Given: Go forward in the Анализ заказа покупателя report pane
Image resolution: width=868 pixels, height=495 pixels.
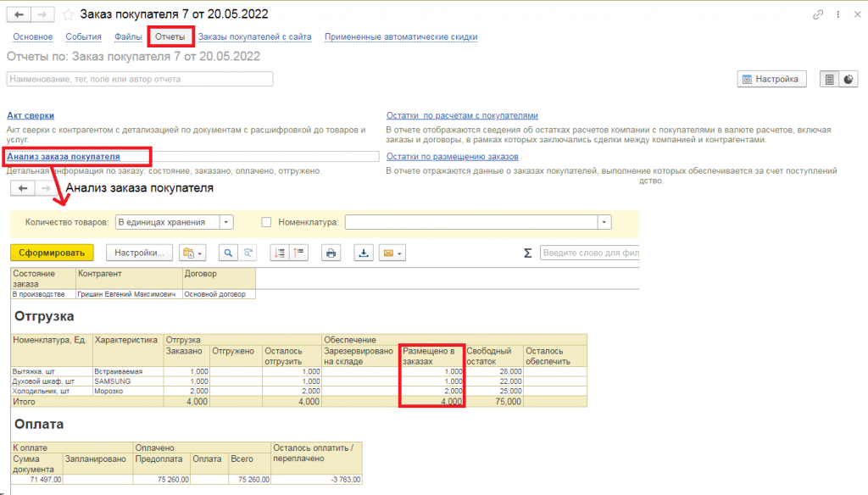Looking at the screenshot, I should coord(46,188).
